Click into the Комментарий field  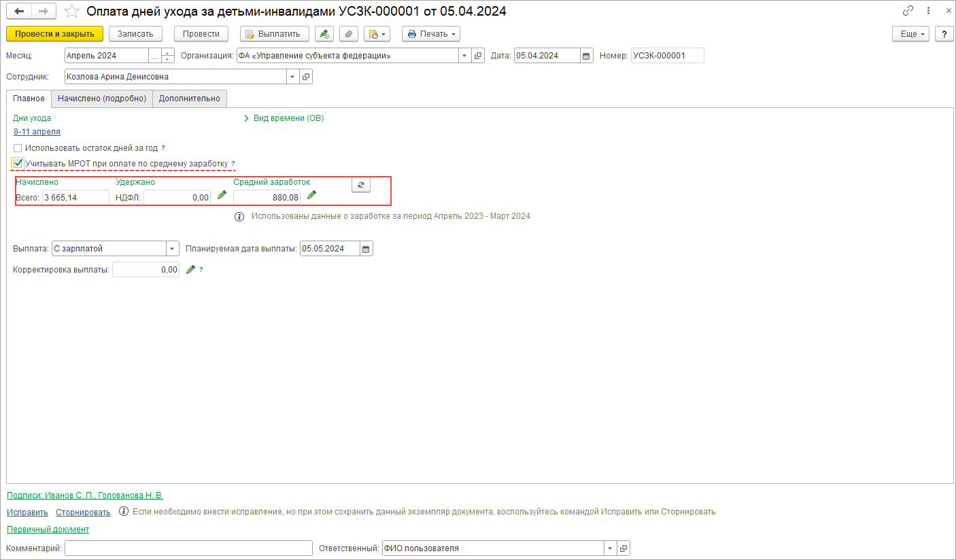(188, 548)
